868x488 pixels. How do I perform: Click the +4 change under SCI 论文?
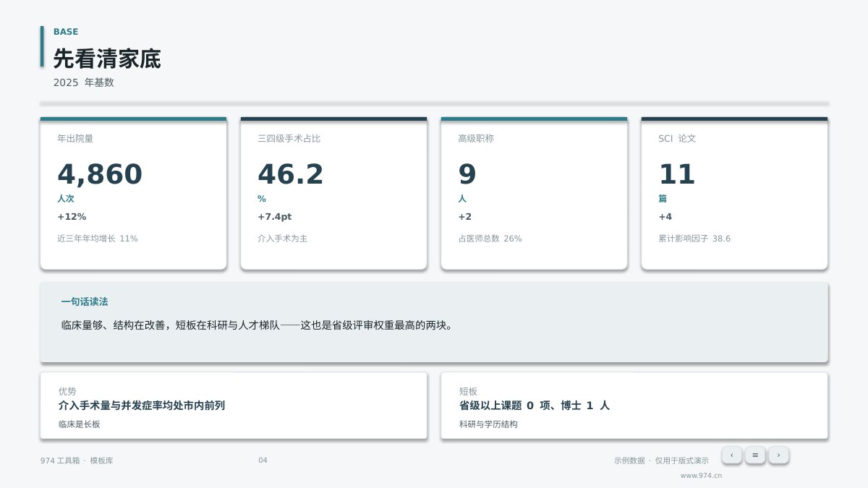(665, 217)
